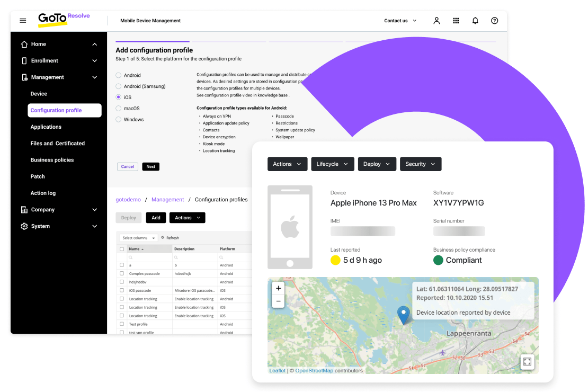Select the iOS platform radio button
Viewport: 588px width, 392px height.
pos(117,97)
